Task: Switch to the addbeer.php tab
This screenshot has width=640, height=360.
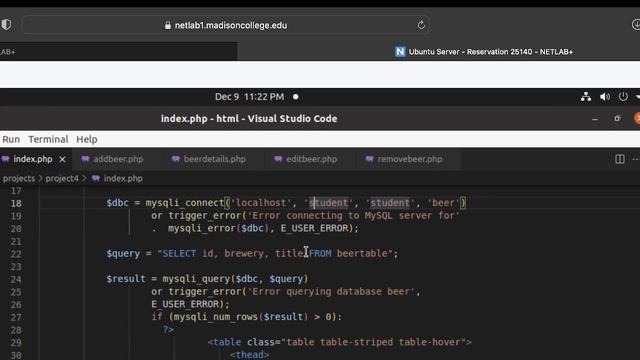Action: [118, 159]
